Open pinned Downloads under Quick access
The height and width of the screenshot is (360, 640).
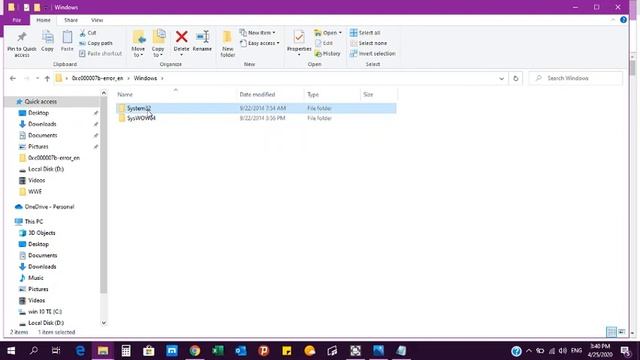point(42,124)
